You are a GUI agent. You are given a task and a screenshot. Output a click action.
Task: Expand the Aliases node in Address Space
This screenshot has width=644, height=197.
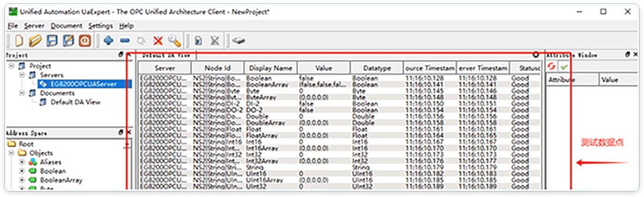coord(22,162)
